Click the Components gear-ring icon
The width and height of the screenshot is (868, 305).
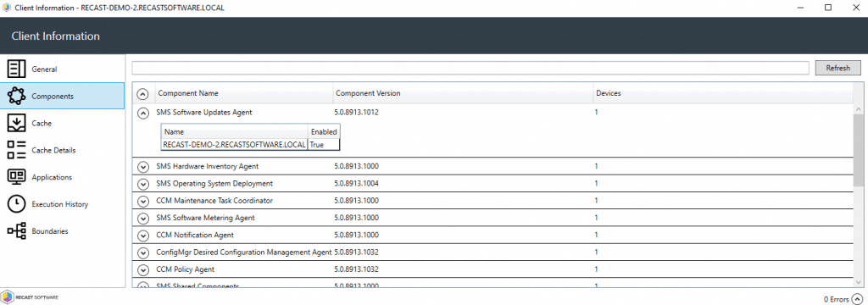point(16,97)
